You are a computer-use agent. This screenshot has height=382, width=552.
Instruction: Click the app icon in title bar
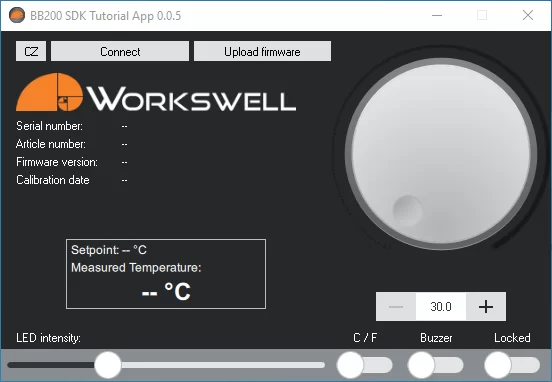tap(17, 15)
